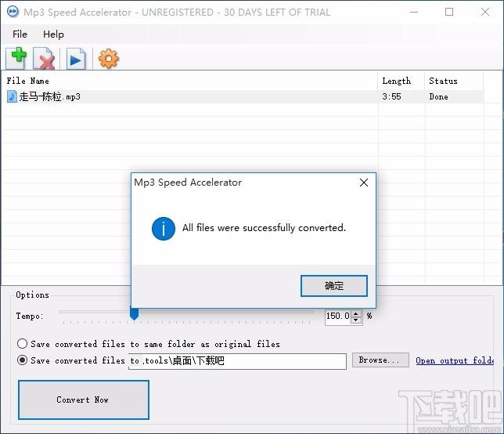504x434 pixels.
Task: Click the blue Play file toolbar icon
Action: 76,58
